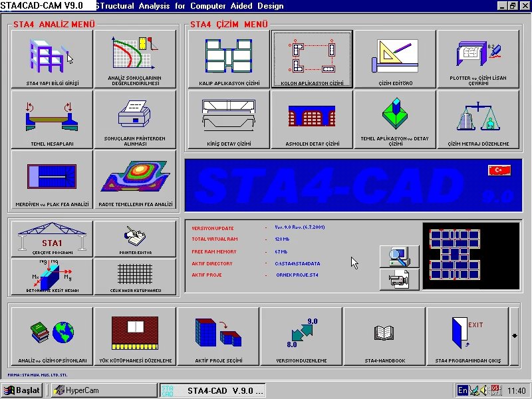Image resolution: width=532 pixels, height=399 pixels.
Task: Open Analiz Sonuçlarının Değerlendirilmesi
Action: click(x=135, y=59)
